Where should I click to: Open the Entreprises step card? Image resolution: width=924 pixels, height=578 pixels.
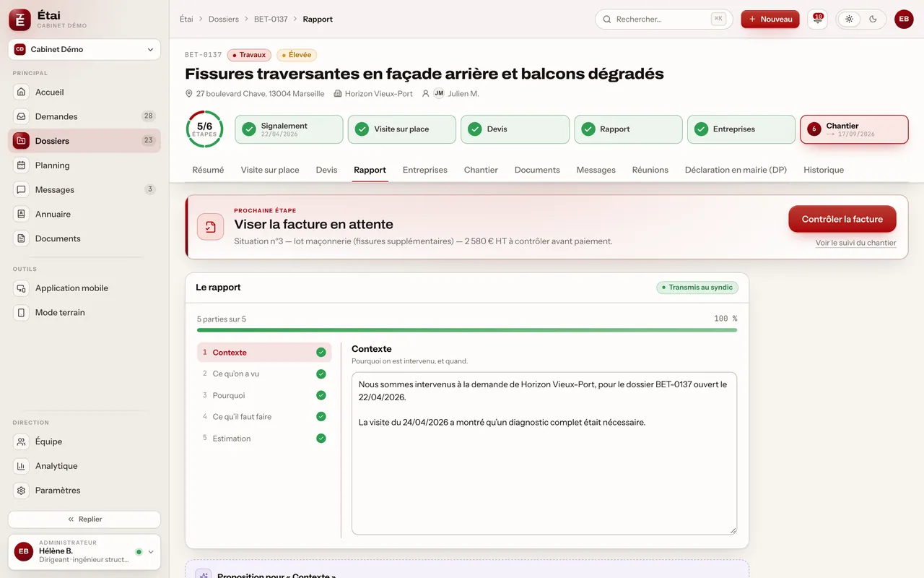coord(741,129)
